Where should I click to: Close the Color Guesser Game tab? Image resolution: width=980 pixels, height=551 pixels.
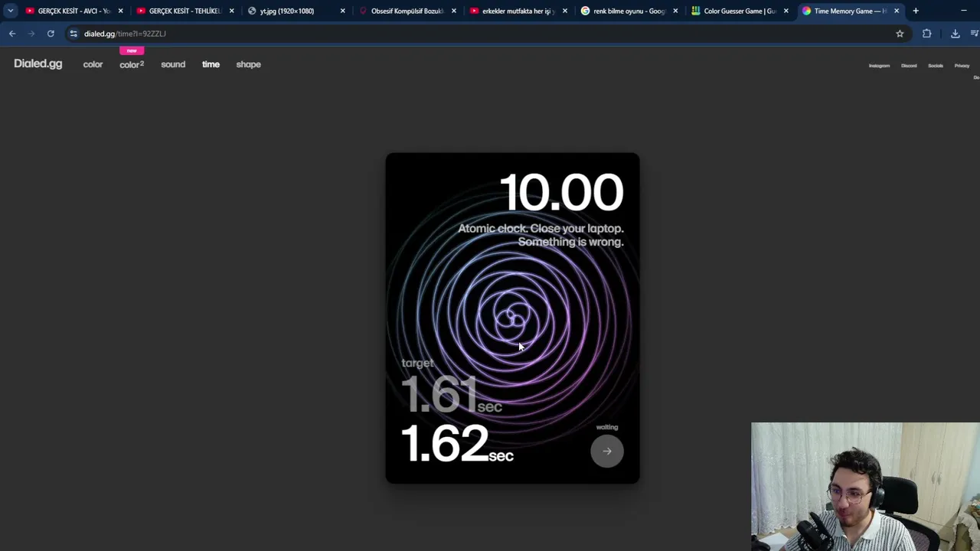(x=786, y=11)
